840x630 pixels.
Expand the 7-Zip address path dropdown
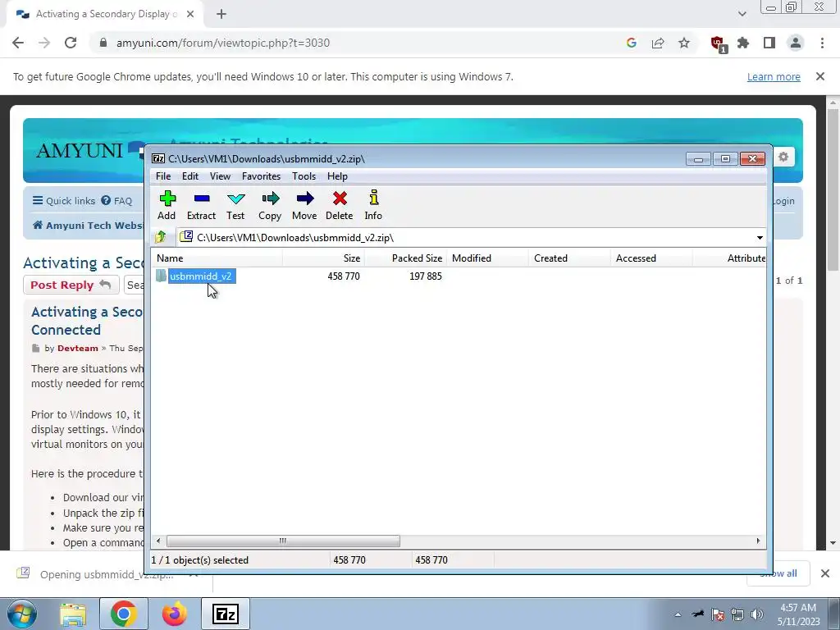760,237
